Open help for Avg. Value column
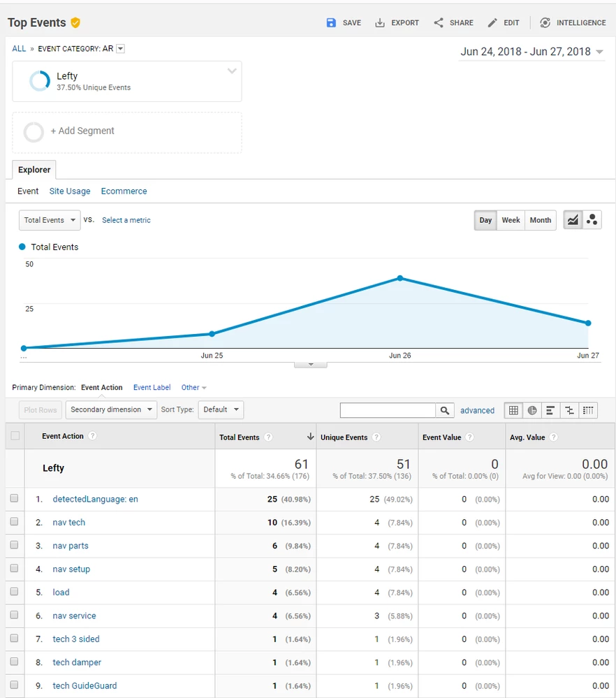 point(554,437)
